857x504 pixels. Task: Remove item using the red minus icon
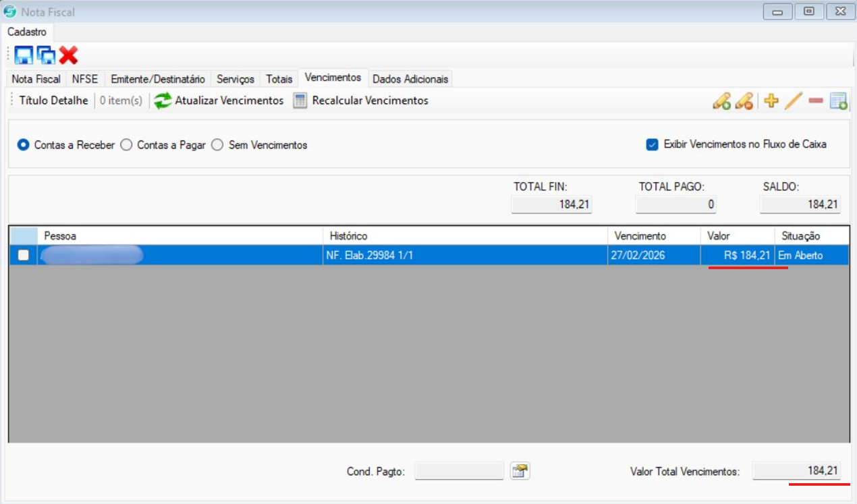(815, 101)
